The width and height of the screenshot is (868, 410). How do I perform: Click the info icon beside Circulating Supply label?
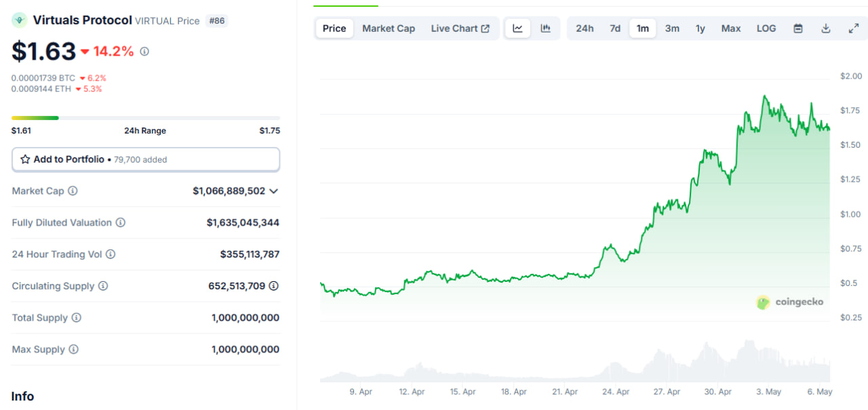tap(103, 286)
